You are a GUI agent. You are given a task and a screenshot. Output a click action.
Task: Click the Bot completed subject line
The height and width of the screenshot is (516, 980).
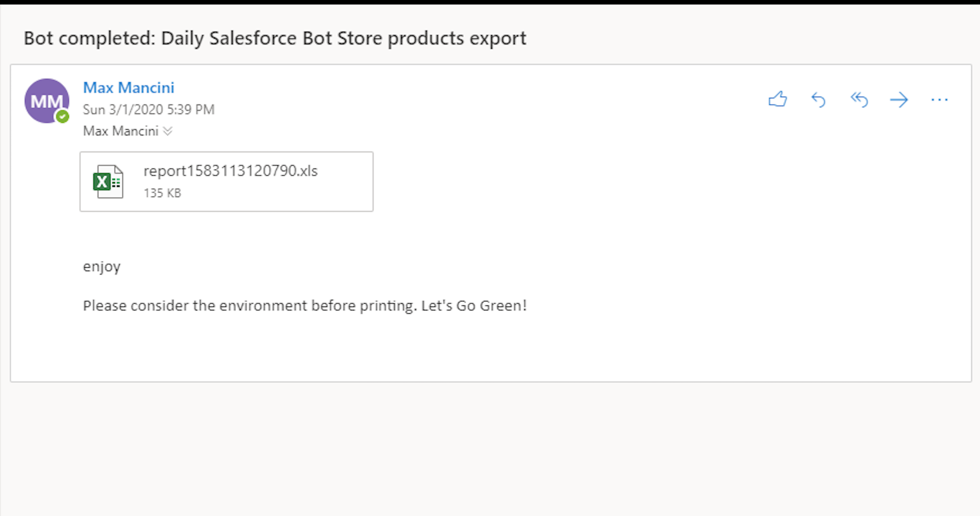pyautogui.click(x=275, y=38)
